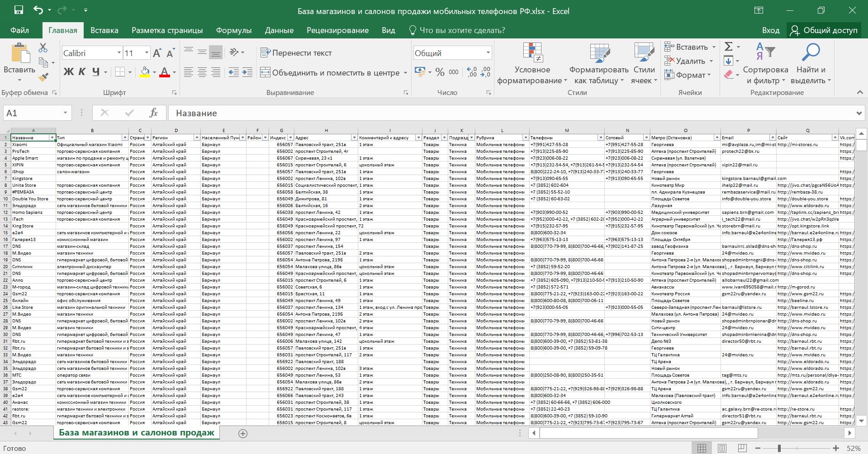
Task: Open the Формулы ribbon tab
Action: click(x=233, y=30)
